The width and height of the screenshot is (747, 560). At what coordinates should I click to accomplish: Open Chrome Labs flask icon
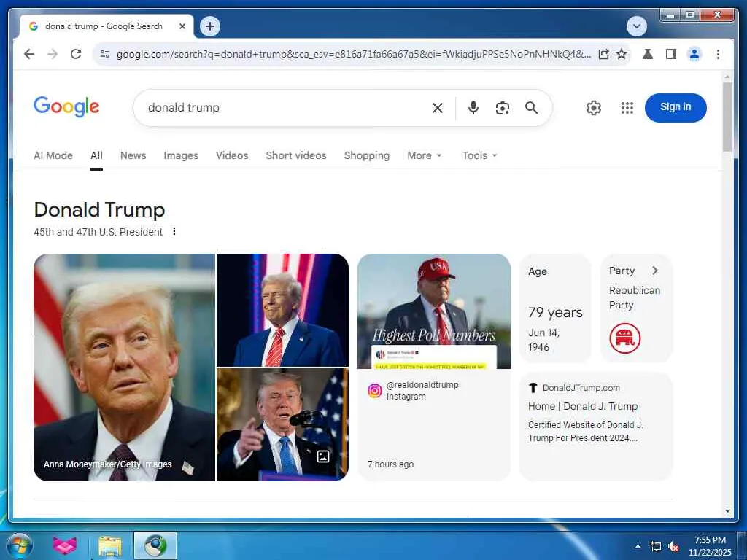coord(648,54)
